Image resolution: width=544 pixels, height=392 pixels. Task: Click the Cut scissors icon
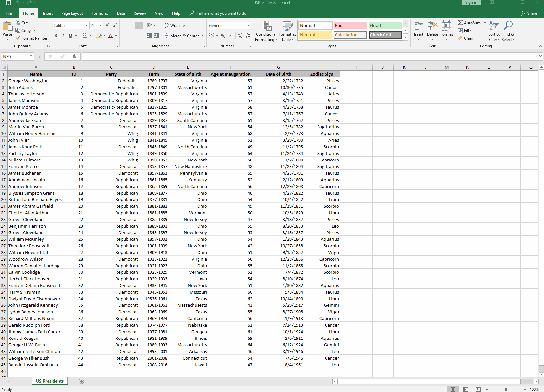click(18, 23)
